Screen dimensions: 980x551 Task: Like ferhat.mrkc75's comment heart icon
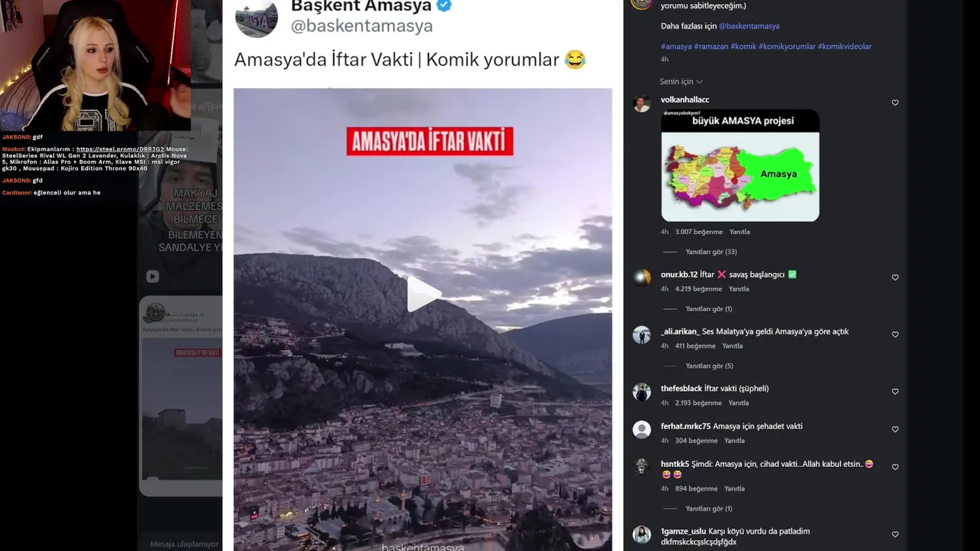895,429
